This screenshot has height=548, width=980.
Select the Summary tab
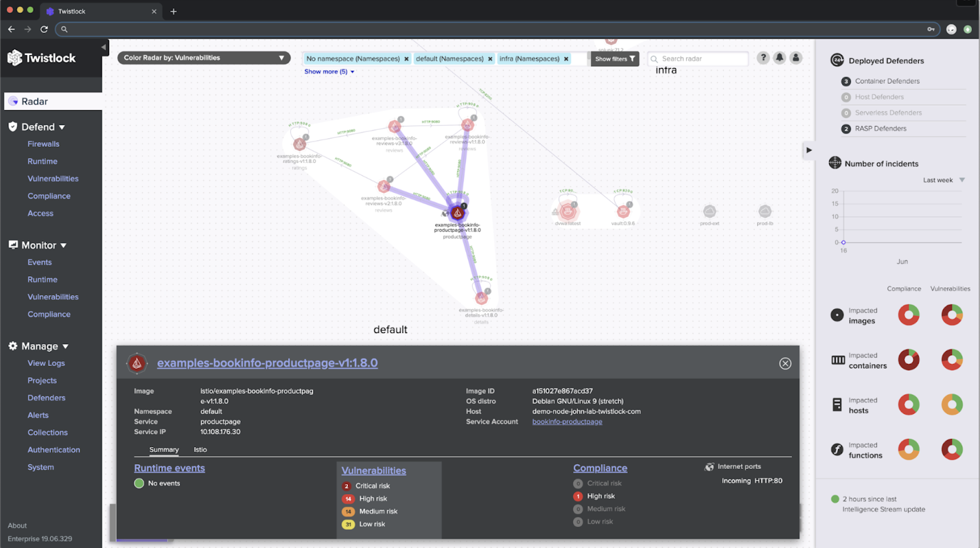click(x=164, y=449)
